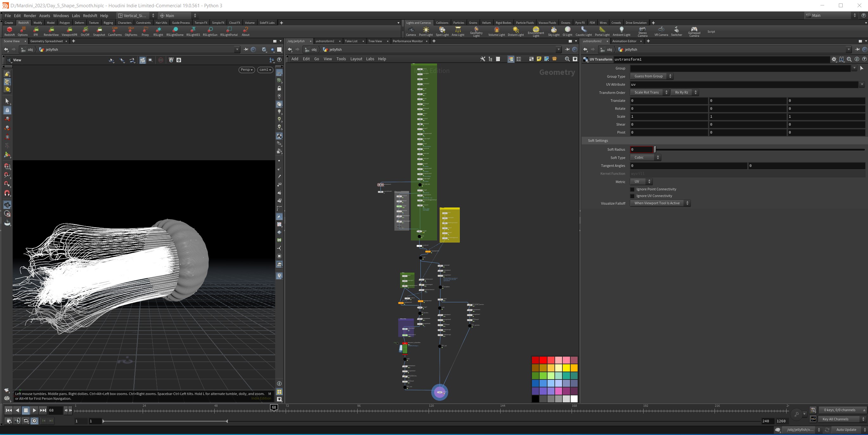Toggle the viewport display lock icon
Screen dimensions: 868x435
coord(279,88)
